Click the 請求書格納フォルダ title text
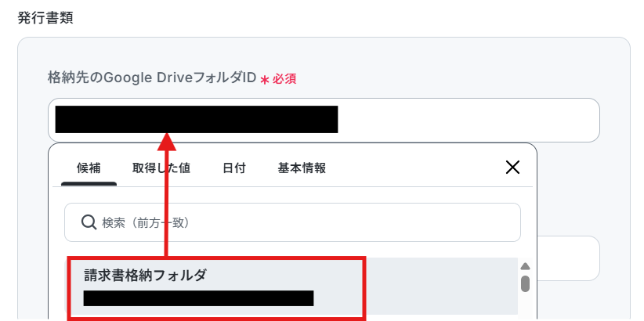This screenshot has width=644, height=321. [x=145, y=276]
